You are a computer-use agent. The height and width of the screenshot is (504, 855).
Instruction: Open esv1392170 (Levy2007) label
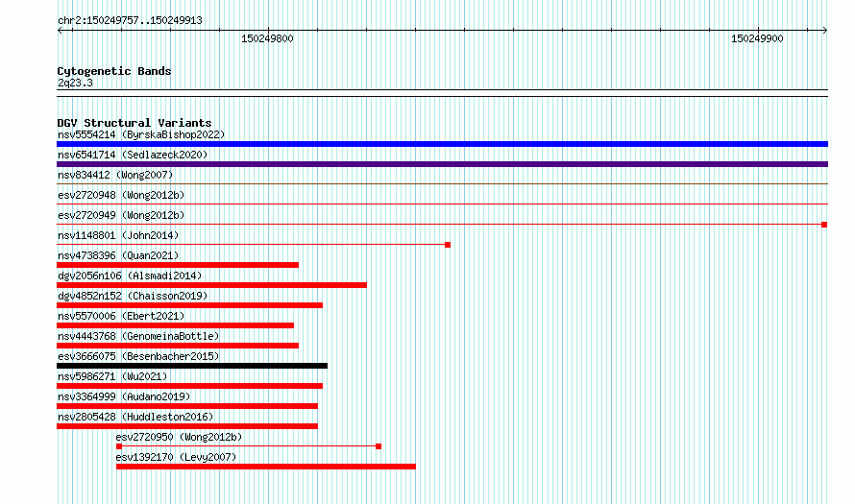coord(176,457)
